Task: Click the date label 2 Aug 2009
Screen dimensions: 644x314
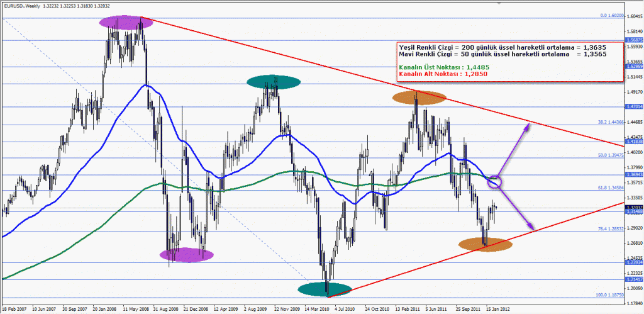Action: pyautogui.click(x=255, y=308)
